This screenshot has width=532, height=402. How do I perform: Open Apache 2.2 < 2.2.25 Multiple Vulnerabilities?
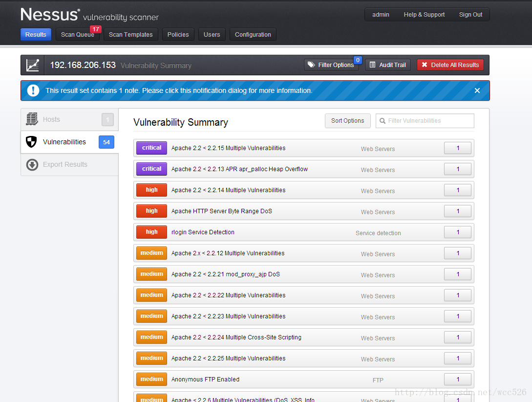click(304, 358)
